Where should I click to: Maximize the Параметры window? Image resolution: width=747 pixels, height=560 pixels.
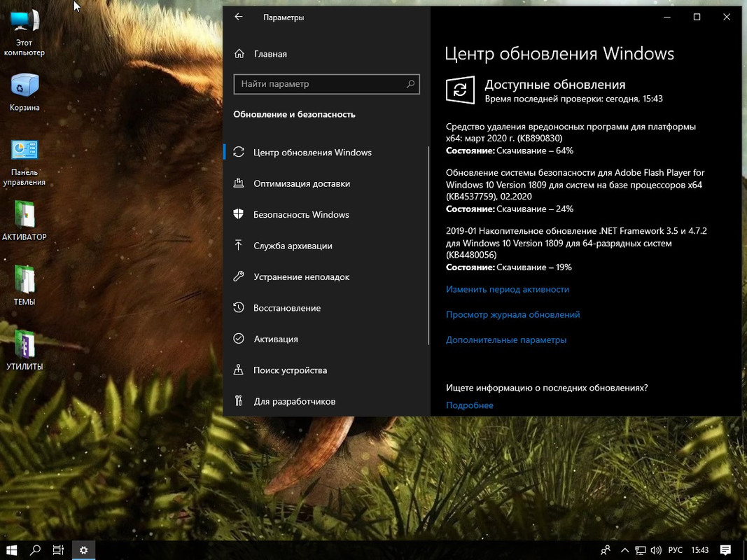point(697,17)
